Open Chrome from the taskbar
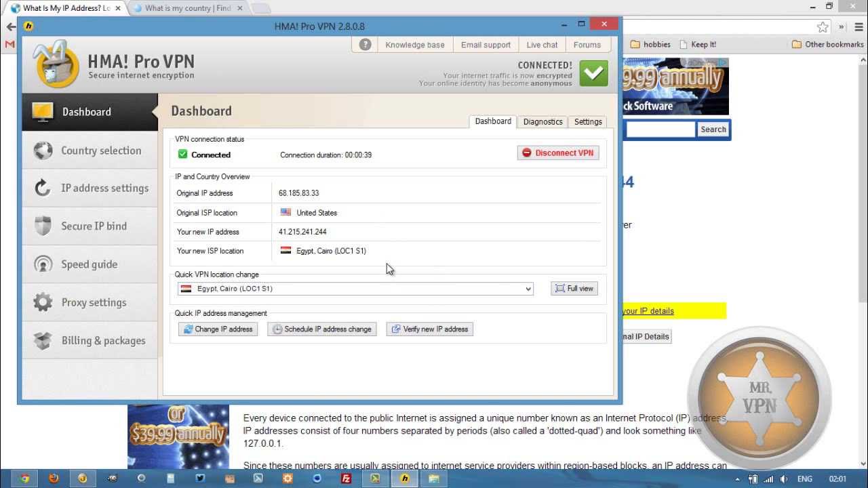The width and height of the screenshot is (868, 488). (25, 478)
